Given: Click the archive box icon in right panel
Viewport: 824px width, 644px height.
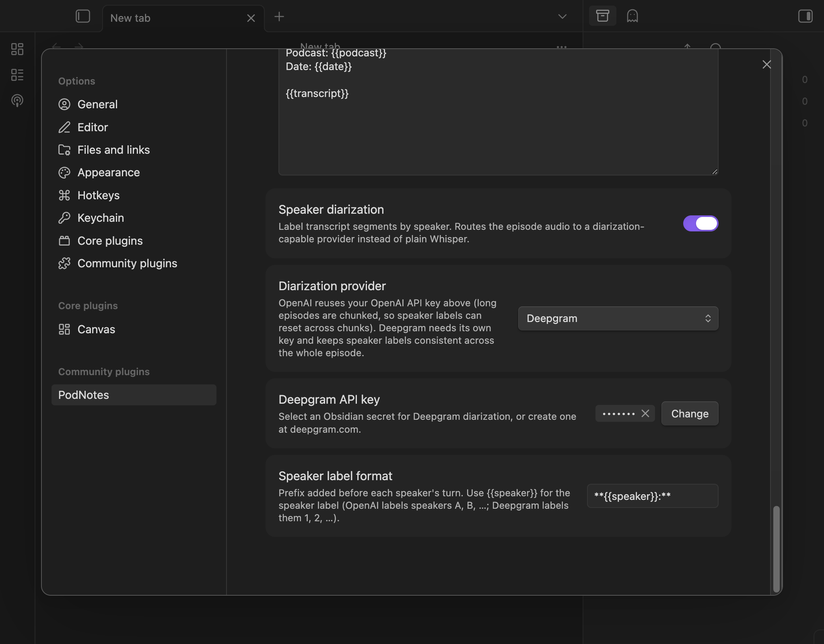Looking at the screenshot, I should [602, 16].
